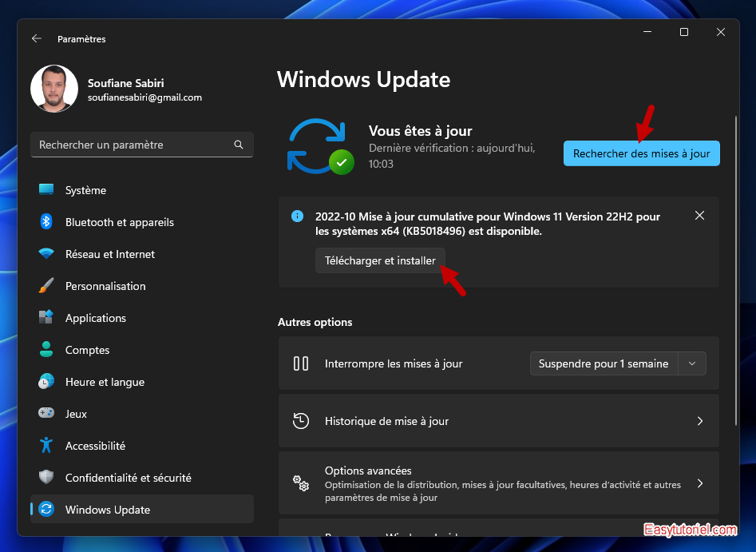Screen dimensions: 756x552
Task: Click the Comptes person icon
Action: coord(46,349)
